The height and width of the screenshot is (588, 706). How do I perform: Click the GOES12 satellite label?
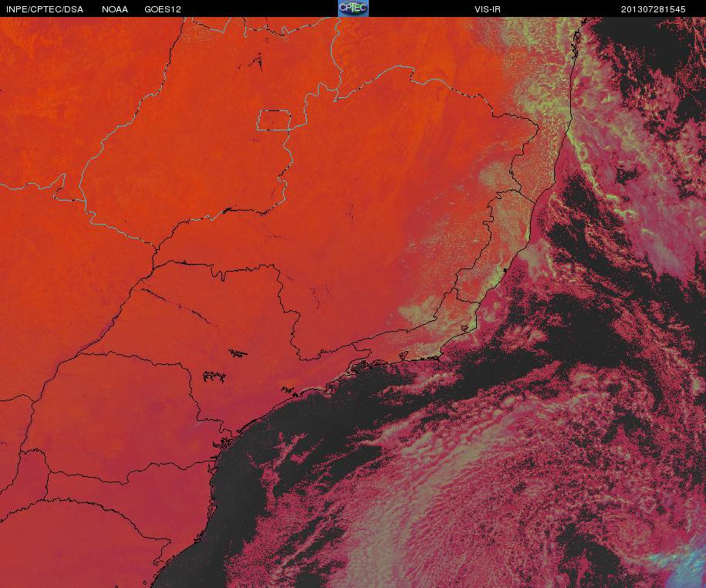(x=163, y=9)
